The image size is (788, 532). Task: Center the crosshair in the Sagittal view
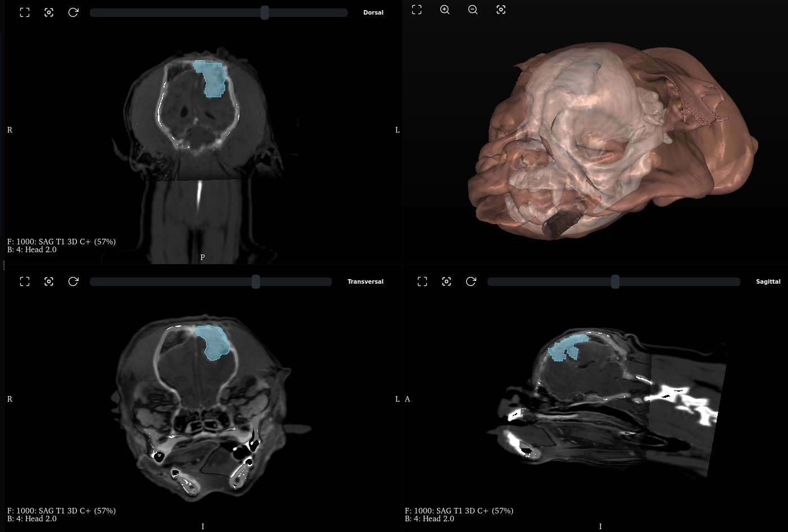click(x=447, y=281)
